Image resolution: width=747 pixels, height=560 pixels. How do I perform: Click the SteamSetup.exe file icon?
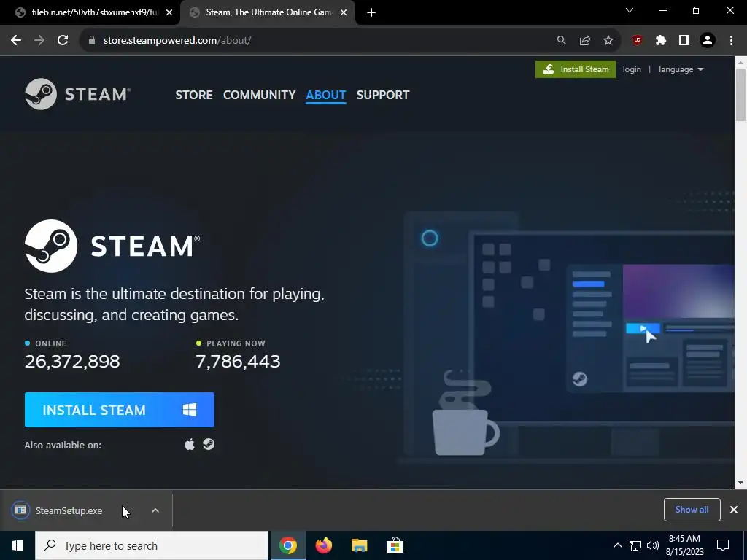[x=20, y=510]
